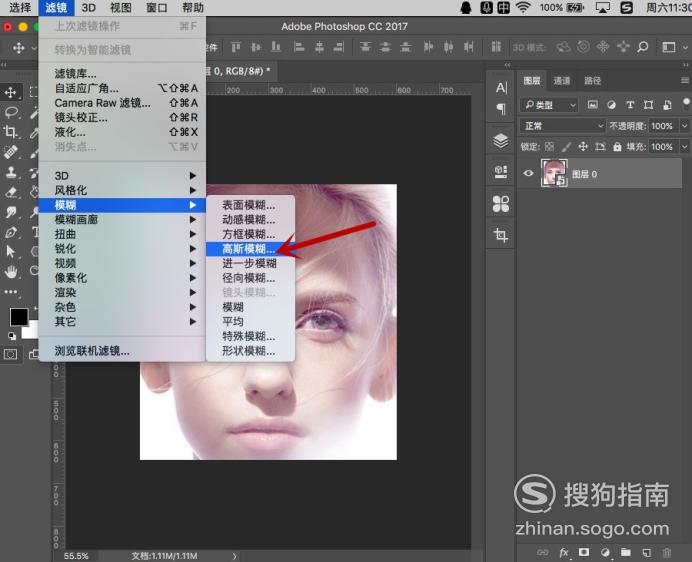The image size is (692, 562).
Task: Select the Lasso tool
Action: click(11, 112)
